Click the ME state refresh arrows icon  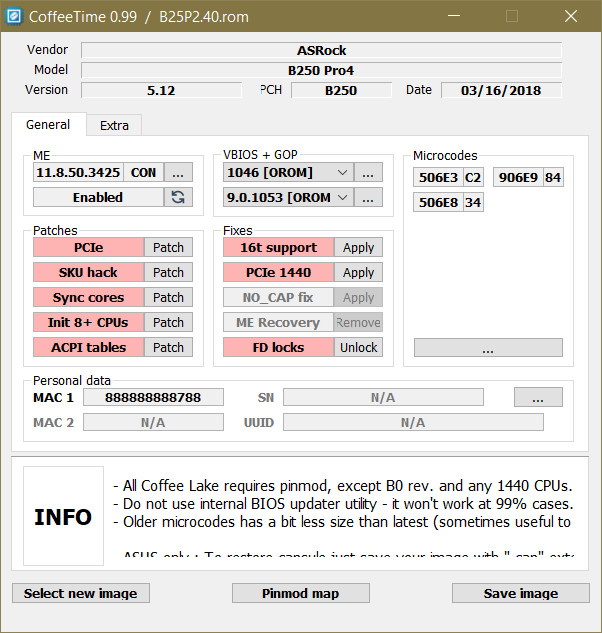(x=178, y=197)
